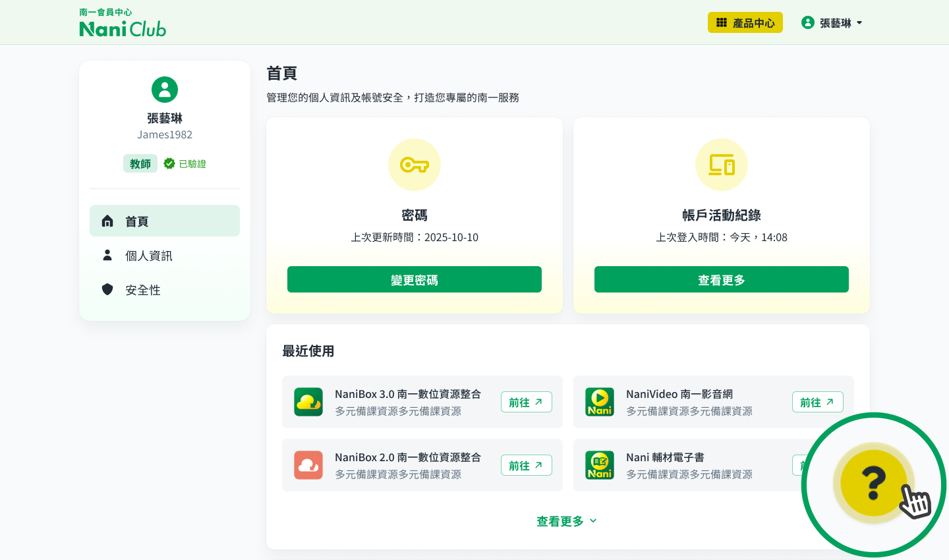Click the key icon on 密碼 card
The height and width of the screenshot is (560, 949).
[415, 165]
